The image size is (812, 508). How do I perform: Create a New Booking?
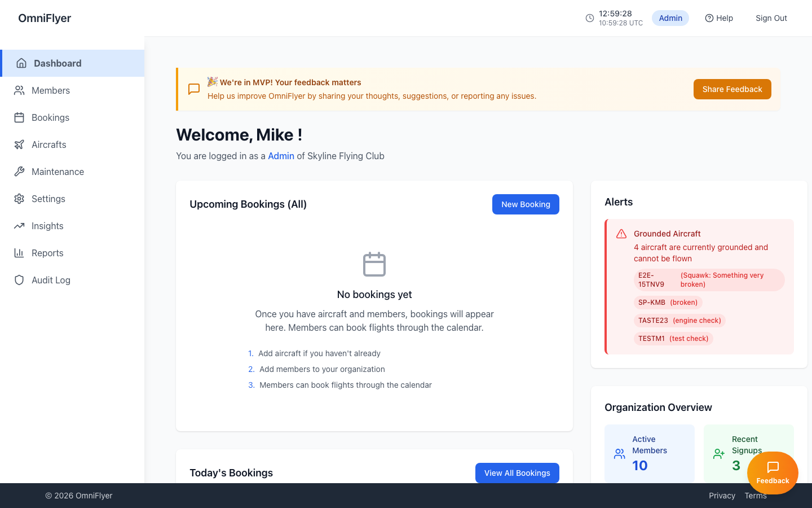[526, 204]
